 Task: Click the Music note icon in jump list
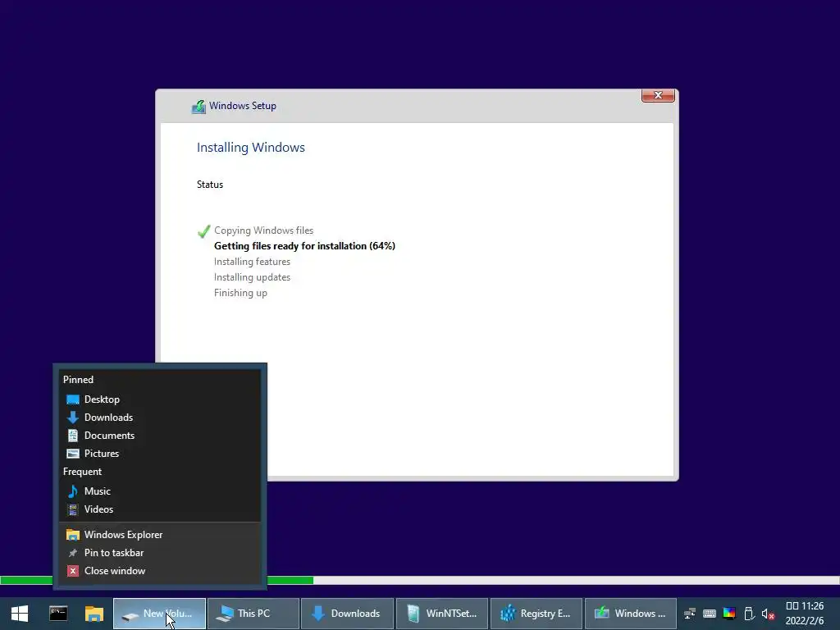pyautogui.click(x=73, y=491)
